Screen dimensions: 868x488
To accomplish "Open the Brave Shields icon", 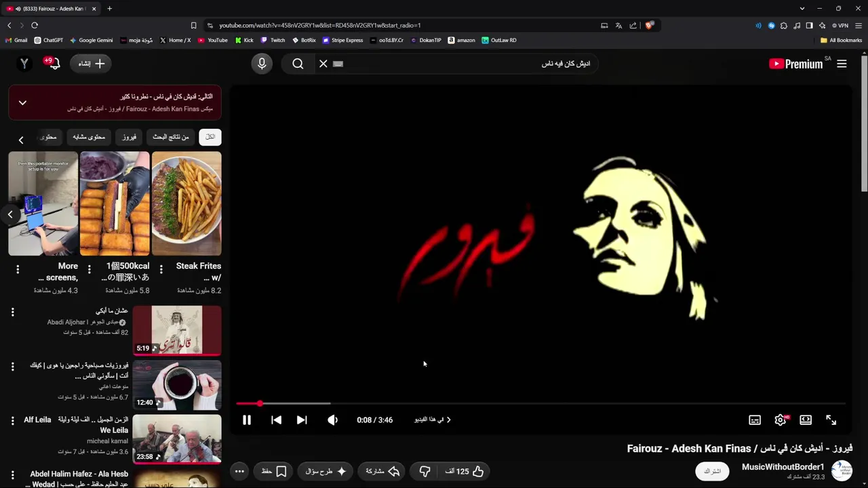I will pyautogui.click(x=649, y=25).
